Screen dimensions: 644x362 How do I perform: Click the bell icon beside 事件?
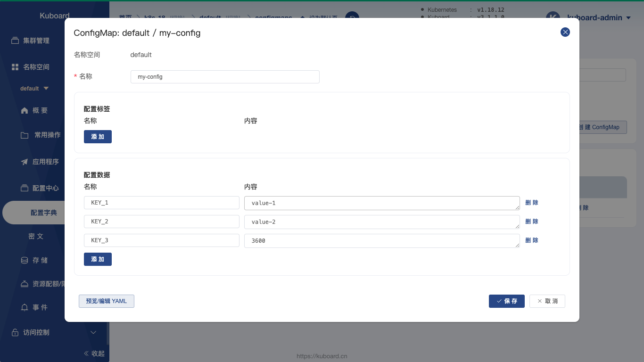click(x=25, y=307)
